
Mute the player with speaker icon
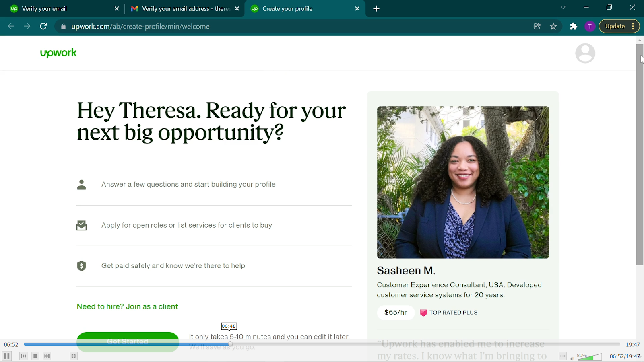click(x=572, y=358)
